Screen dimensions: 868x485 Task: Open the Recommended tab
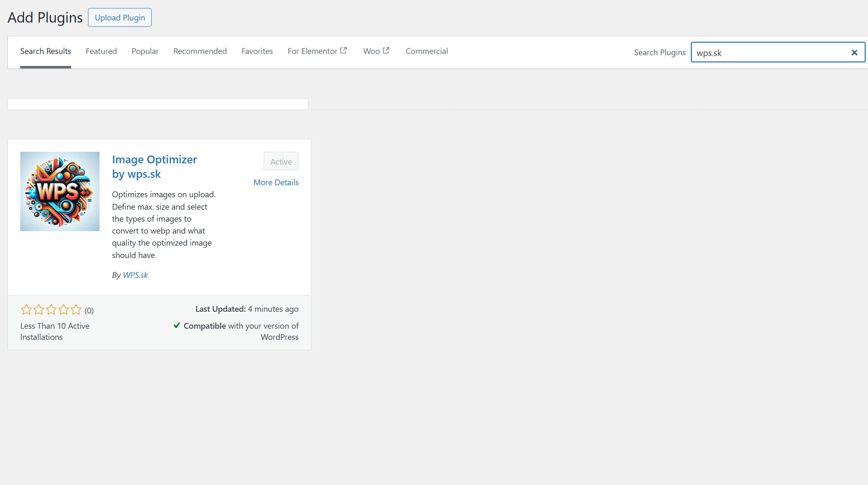(x=200, y=51)
